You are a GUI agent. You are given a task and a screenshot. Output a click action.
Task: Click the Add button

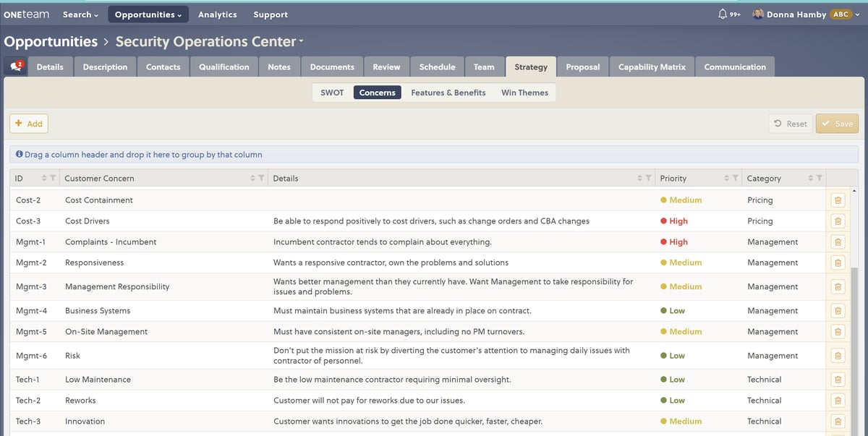pyautogui.click(x=29, y=124)
